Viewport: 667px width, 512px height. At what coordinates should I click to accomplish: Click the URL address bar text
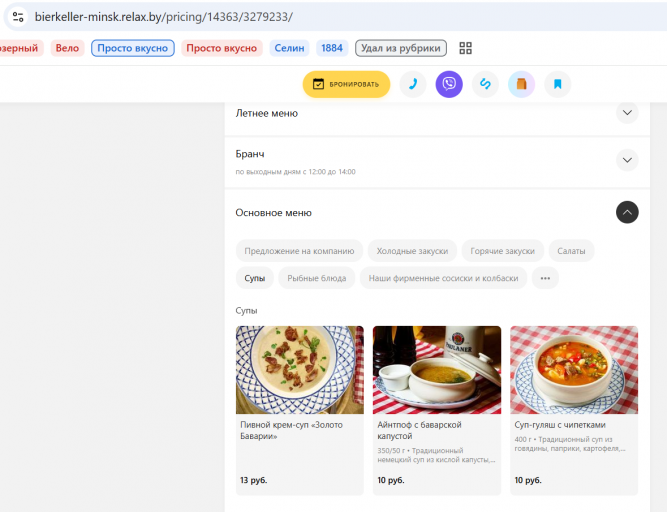pos(163,17)
